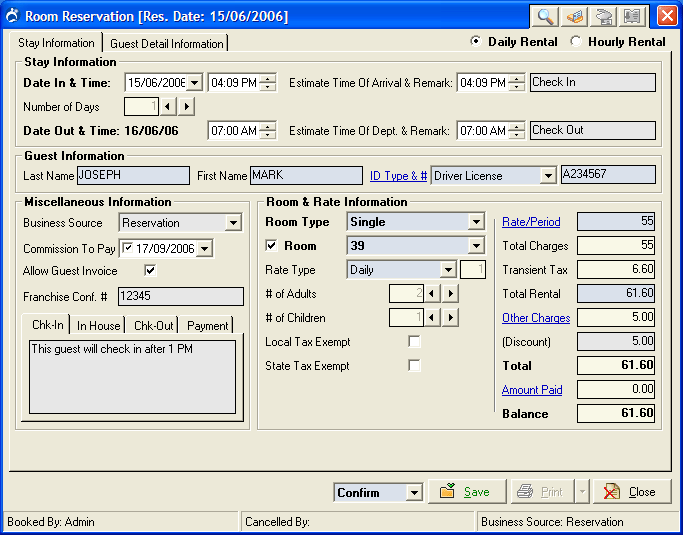Image resolution: width=683 pixels, height=535 pixels.
Task: Open the Rate/Period link
Action: 531,222
